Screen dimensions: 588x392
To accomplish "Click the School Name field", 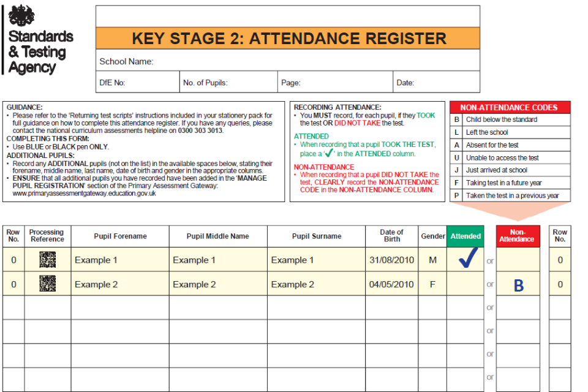I will tap(306, 61).
